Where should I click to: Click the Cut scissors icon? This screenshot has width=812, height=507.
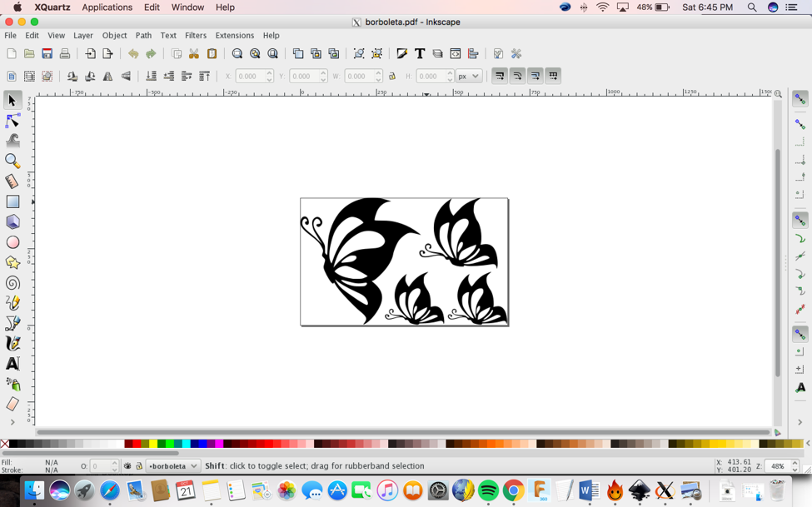pos(194,53)
